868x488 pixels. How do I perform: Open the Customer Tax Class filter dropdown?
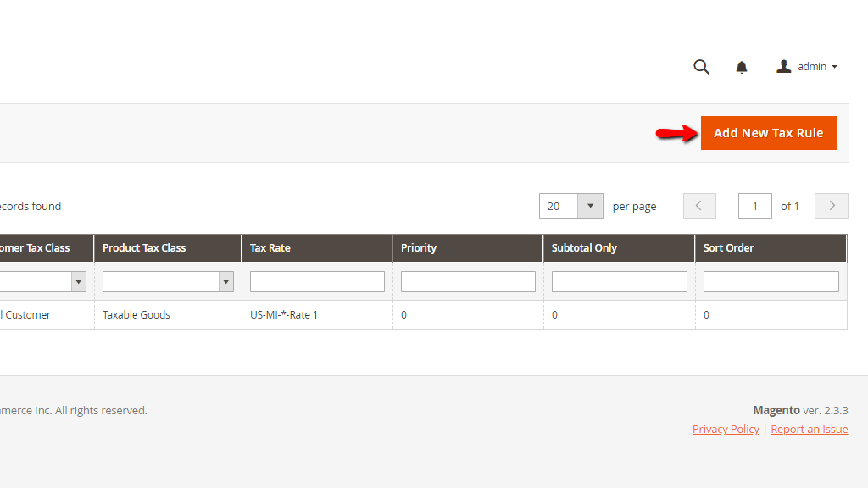[42, 282]
